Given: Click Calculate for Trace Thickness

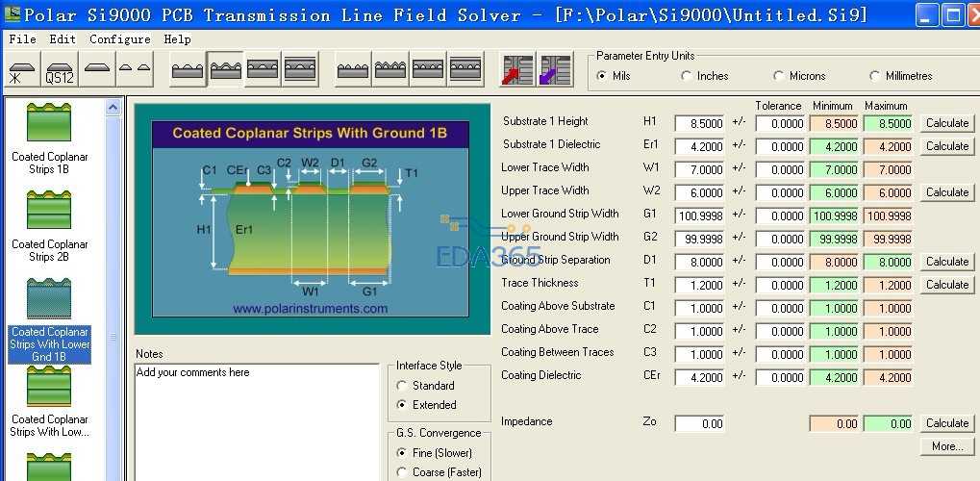Looking at the screenshot, I should pyautogui.click(x=947, y=285).
